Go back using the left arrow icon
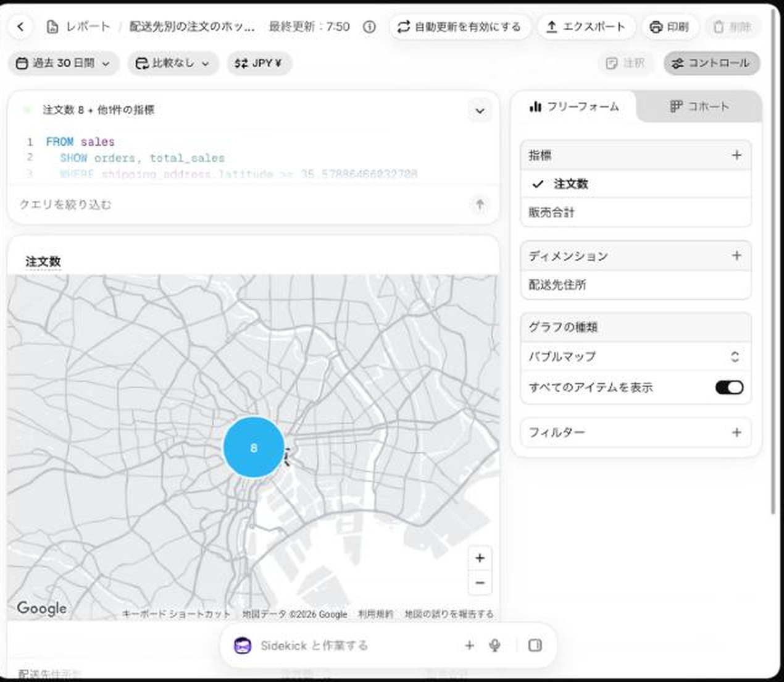This screenshot has width=784, height=682. click(x=20, y=27)
